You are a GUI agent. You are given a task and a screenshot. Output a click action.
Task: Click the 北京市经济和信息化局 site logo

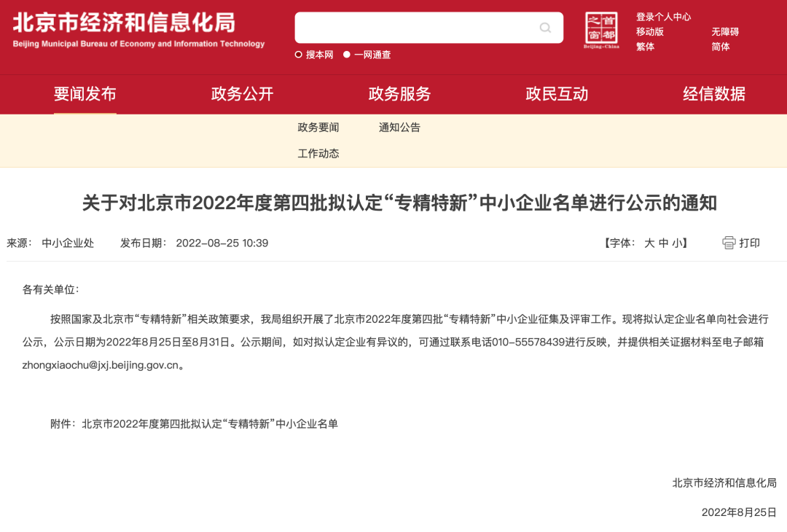click(x=138, y=30)
